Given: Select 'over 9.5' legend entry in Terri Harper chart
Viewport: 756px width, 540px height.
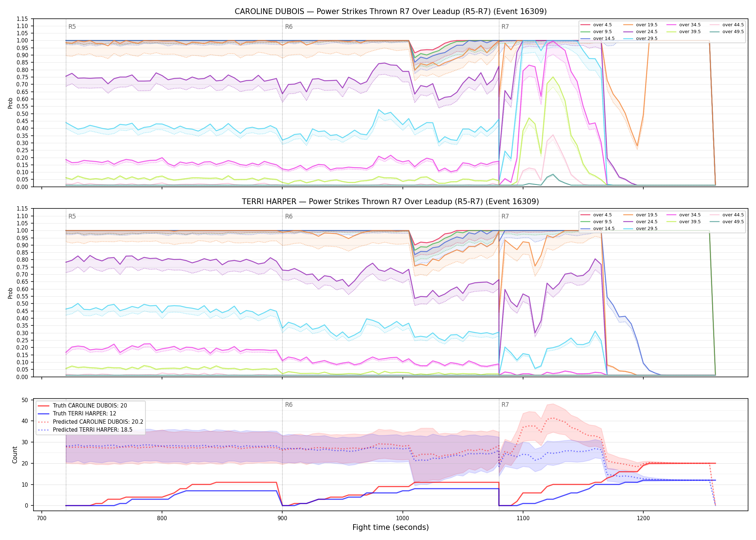Looking at the screenshot, I should [x=596, y=222].
